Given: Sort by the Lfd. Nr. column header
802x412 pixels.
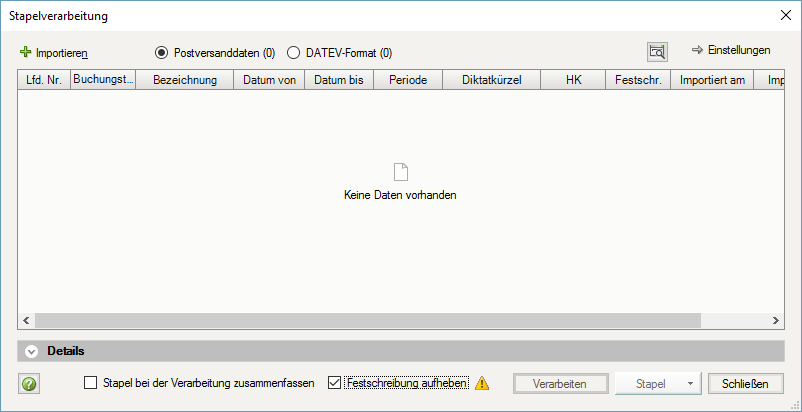Looking at the screenshot, I should (44, 80).
